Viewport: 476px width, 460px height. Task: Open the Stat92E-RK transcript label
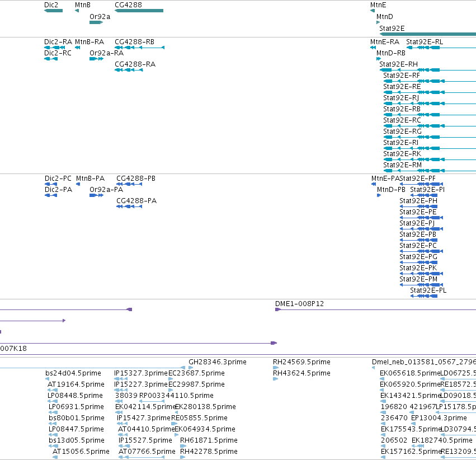[x=402, y=154]
